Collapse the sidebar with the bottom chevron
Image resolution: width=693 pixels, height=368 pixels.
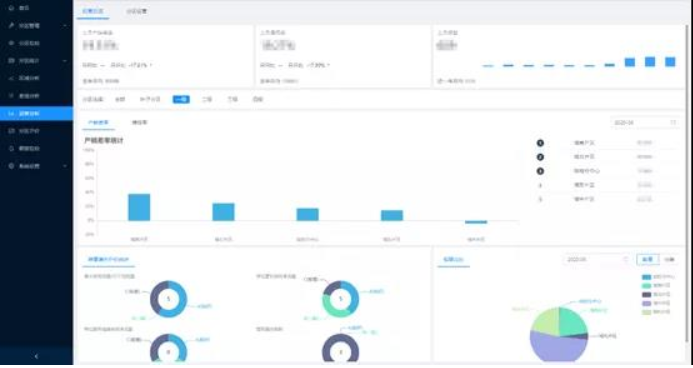click(x=36, y=356)
